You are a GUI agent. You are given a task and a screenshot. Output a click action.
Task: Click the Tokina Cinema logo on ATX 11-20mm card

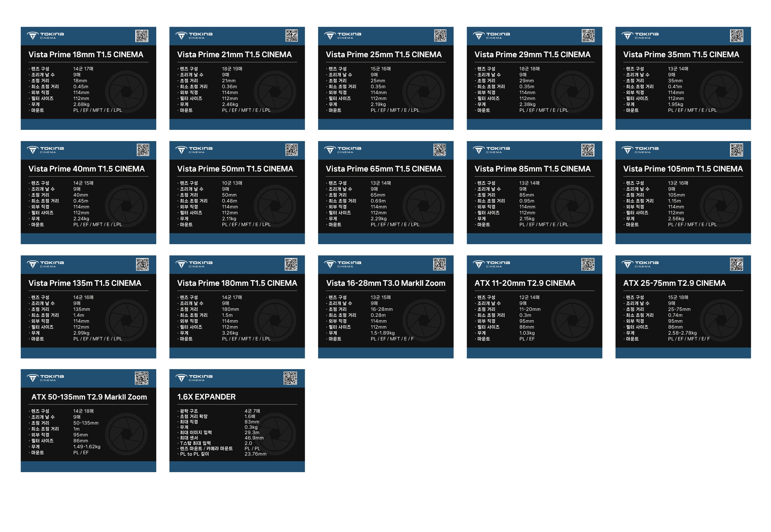491,264
